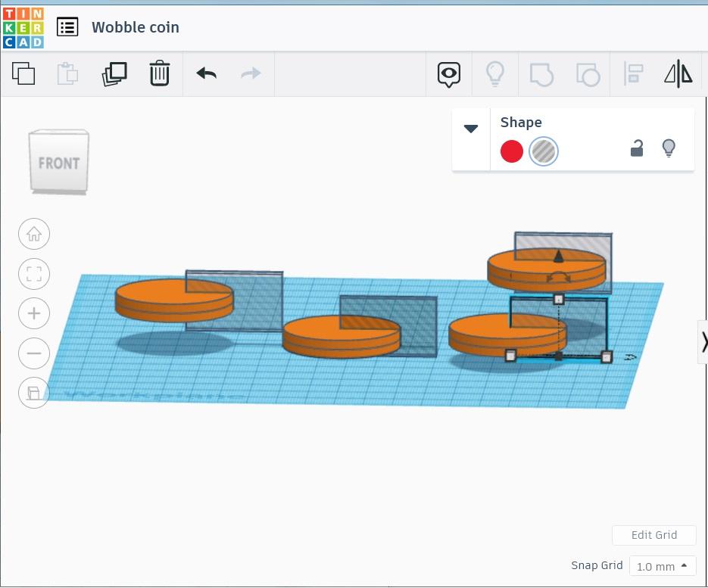
Task: Click the Shape panel title
Action: pos(521,123)
